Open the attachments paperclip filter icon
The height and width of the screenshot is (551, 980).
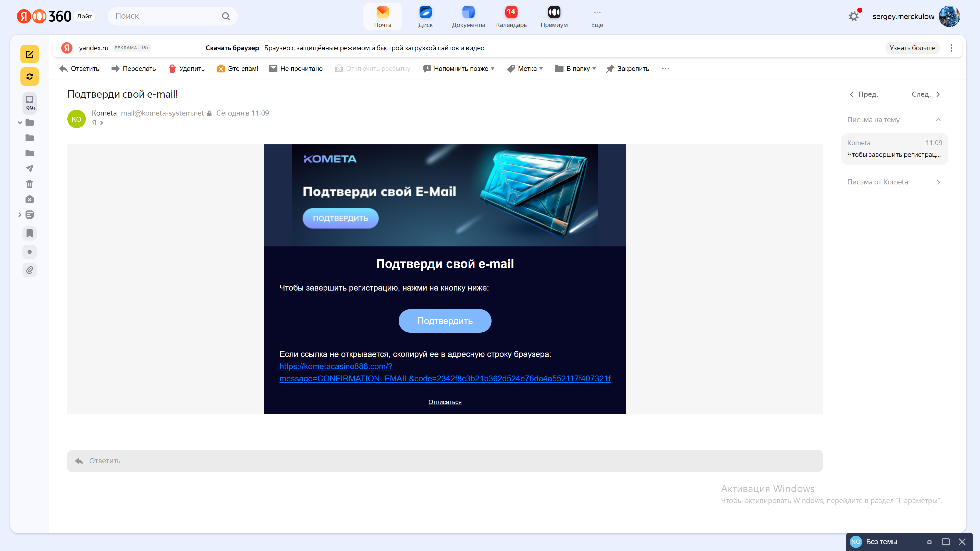[29, 270]
